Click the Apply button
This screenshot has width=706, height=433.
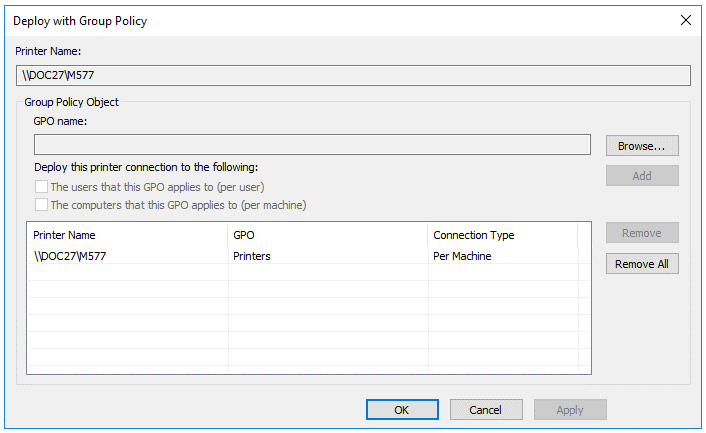[570, 410]
